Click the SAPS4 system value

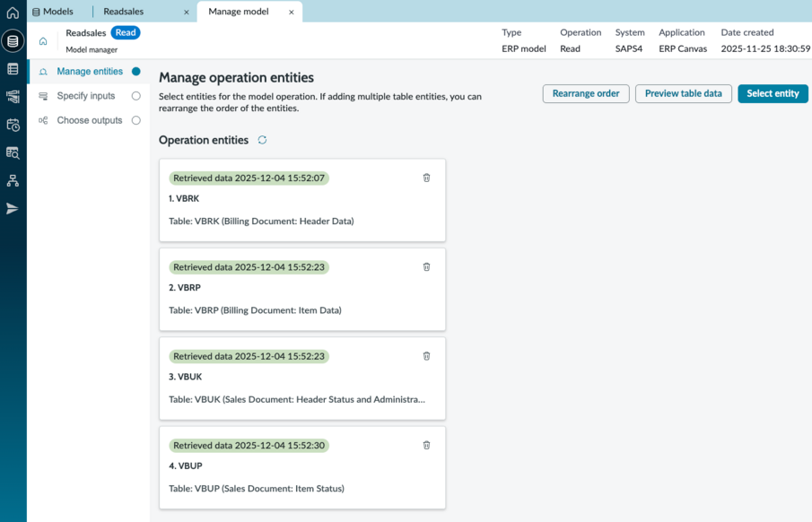tap(629, 48)
